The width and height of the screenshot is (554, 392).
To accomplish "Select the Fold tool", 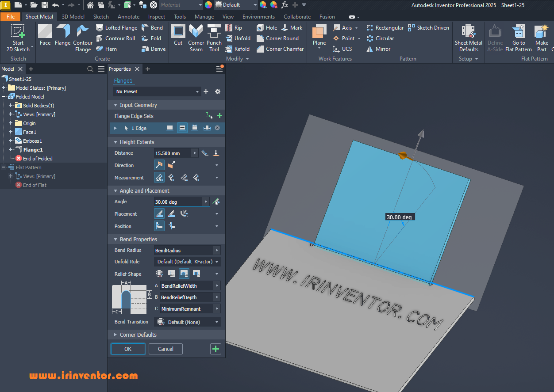I will tap(151, 38).
